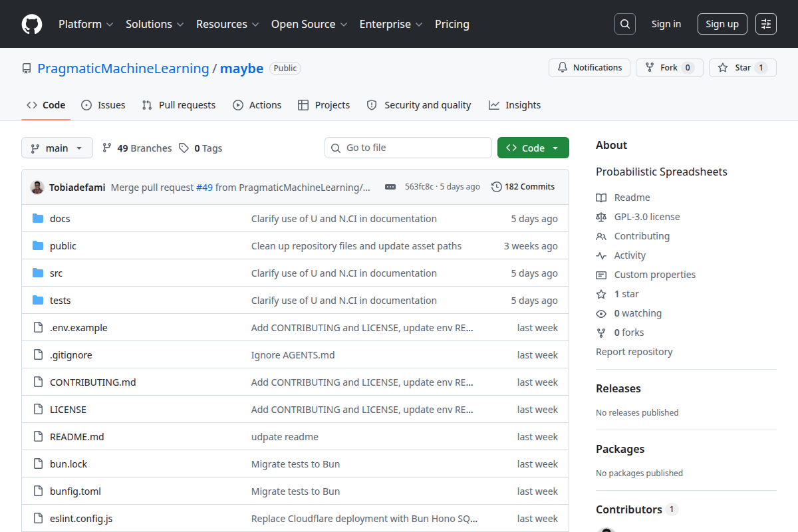This screenshot has height=532, width=798.
Task: View the 0 watching link
Action: point(629,313)
